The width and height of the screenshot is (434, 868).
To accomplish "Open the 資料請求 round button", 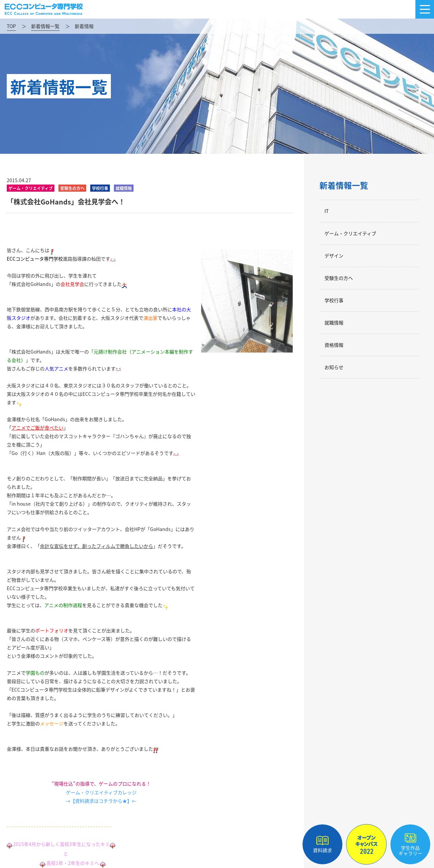I will click(322, 844).
